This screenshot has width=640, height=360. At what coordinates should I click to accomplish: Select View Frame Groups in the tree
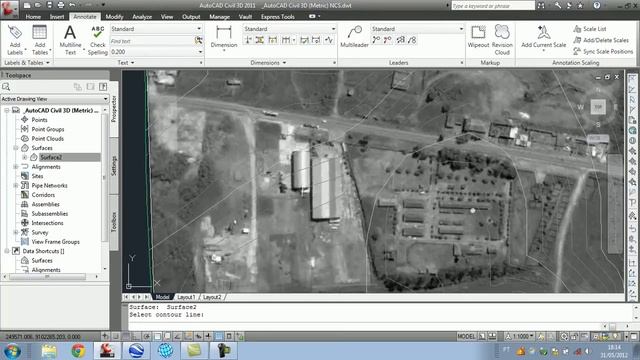[56, 242]
